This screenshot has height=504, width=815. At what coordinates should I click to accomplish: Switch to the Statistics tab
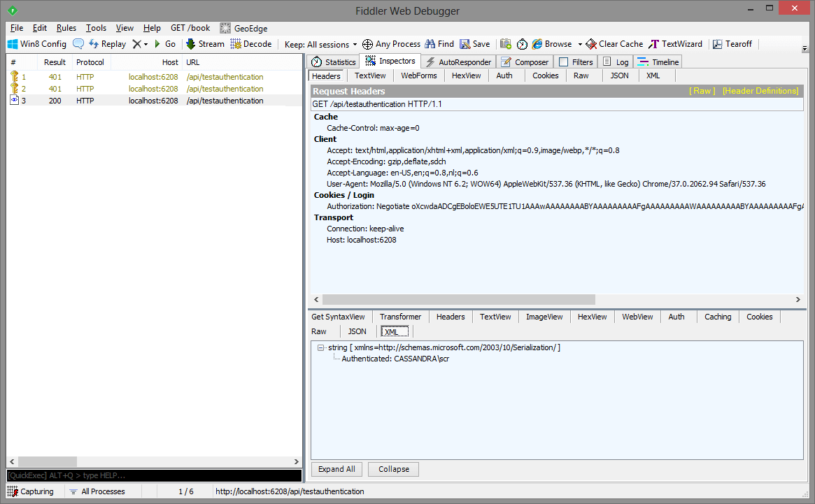[333, 62]
